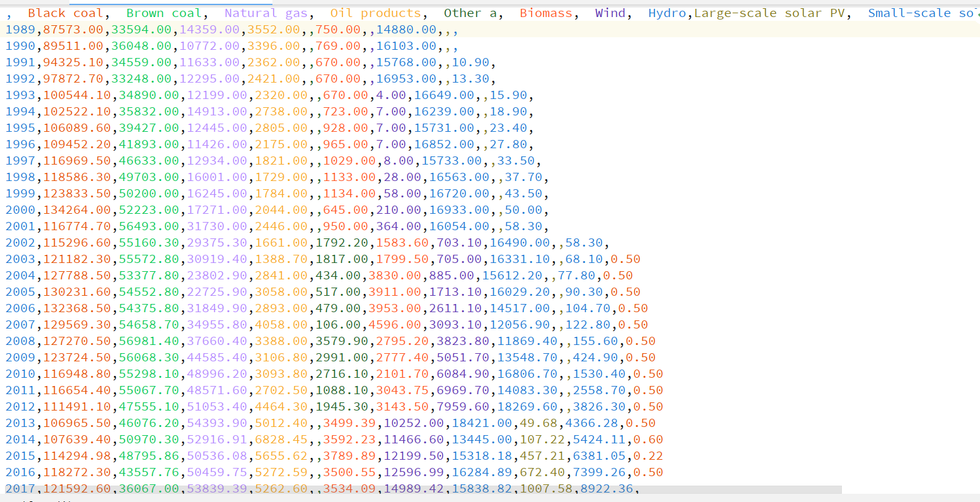
Task: Click the value 457.21 in 2015 row
Action: tap(542, 456)
